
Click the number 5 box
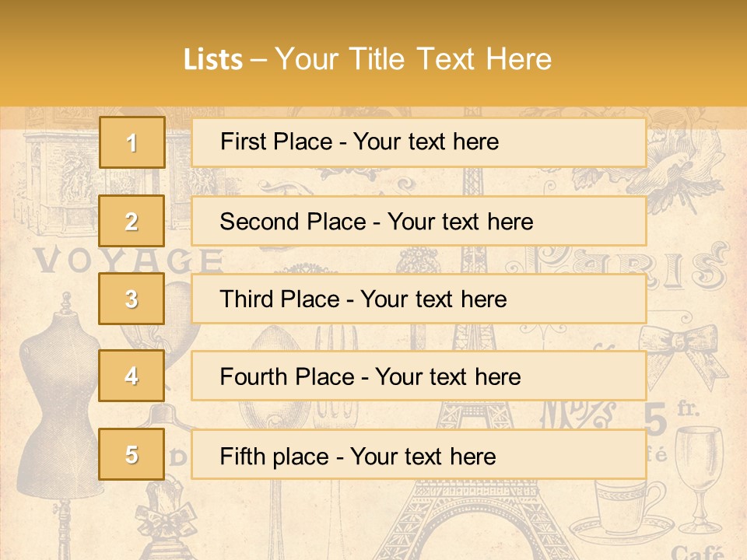tap(132, 454)
